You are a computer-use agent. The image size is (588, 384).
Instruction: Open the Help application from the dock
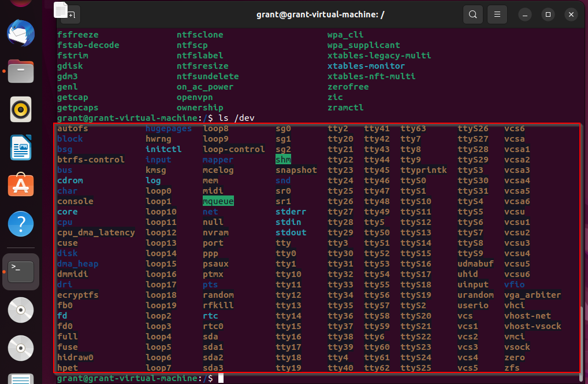click(21, 224)
